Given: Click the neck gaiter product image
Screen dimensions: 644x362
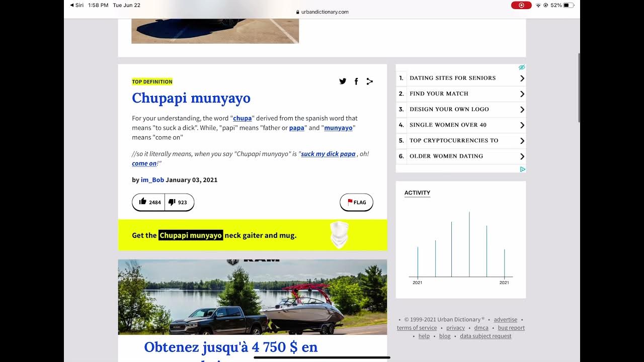Looking at the screenshot, I should pyautogui.click(x=340, y=235).
